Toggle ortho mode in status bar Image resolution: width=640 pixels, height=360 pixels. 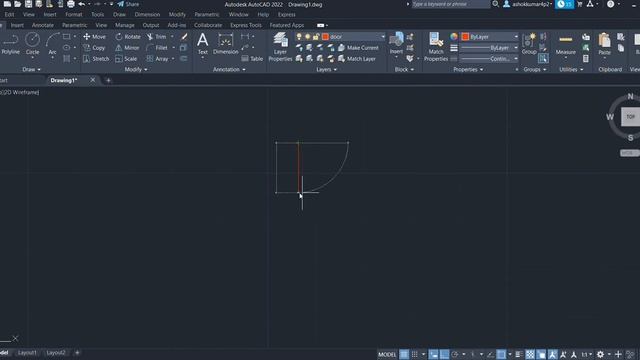pos(444,354)
